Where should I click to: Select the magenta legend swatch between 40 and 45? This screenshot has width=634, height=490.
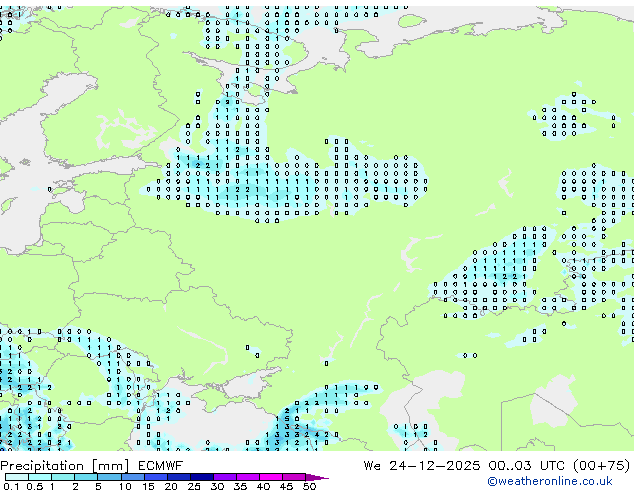pyautogui.click(x=271, y=477)
